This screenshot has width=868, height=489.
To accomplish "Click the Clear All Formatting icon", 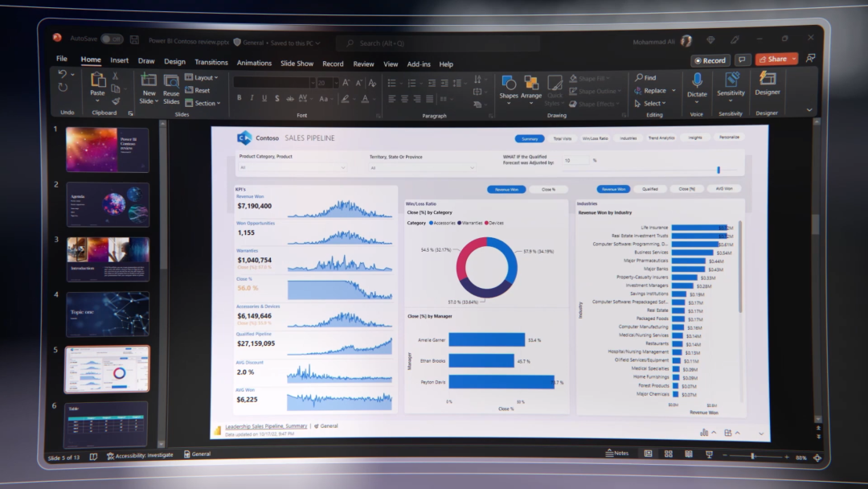I will coord(372,83).
